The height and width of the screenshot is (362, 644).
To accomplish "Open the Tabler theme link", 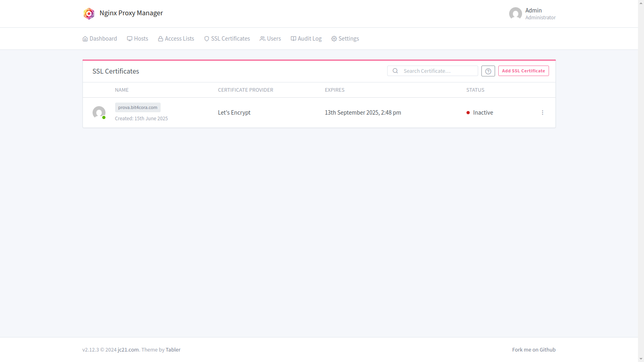I will tap(173, 350).
